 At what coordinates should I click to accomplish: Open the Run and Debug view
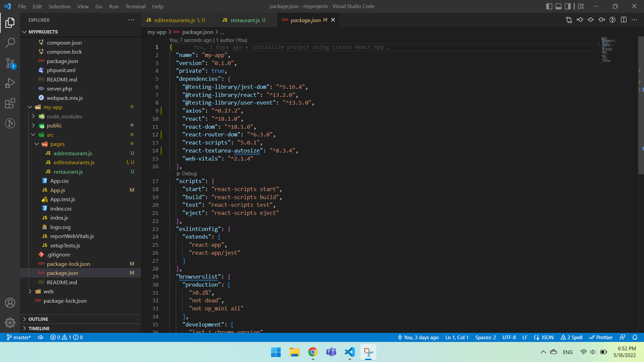10,83
